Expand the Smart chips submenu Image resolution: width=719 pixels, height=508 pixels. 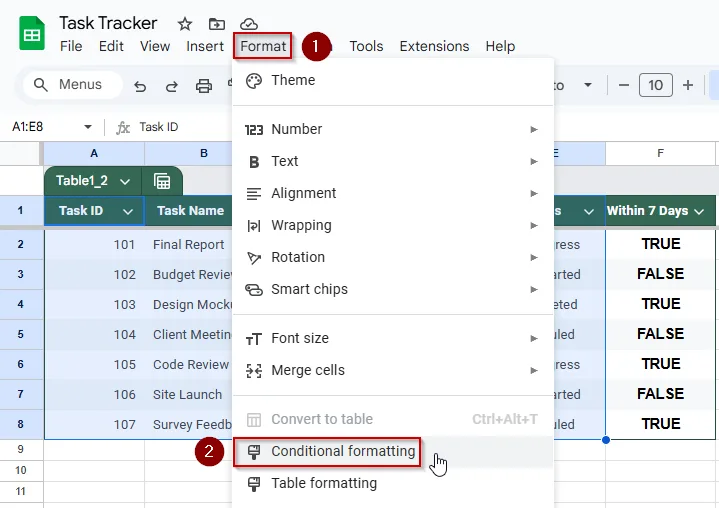[x=393, y=289]
